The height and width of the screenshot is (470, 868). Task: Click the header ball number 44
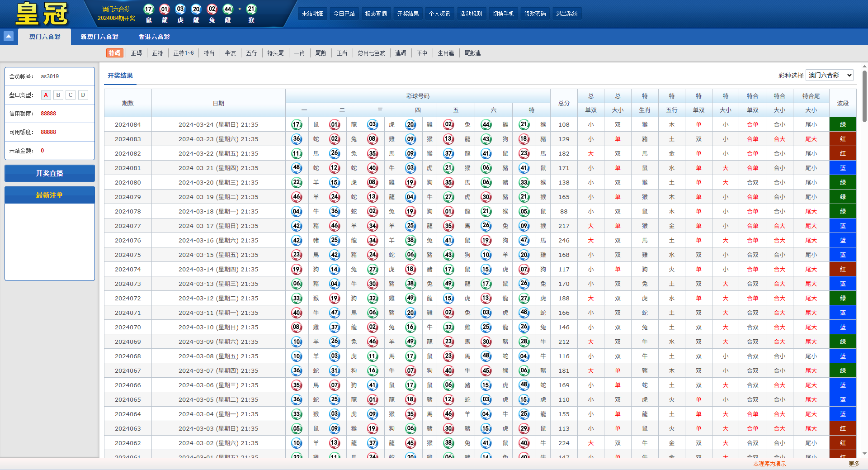228,9
